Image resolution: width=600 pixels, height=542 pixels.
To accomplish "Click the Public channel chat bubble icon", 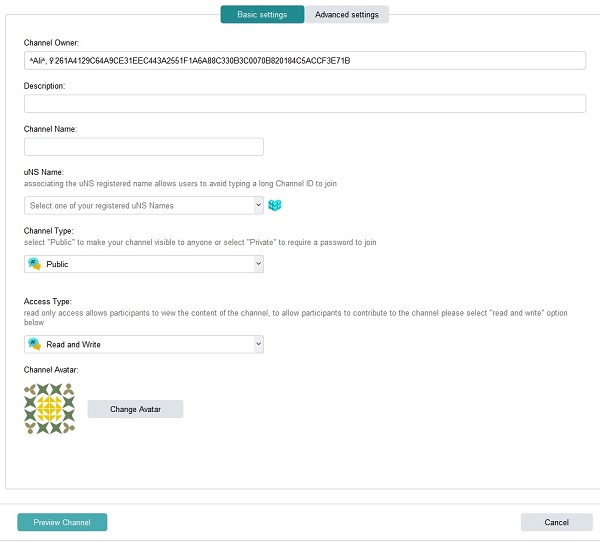I will (34, 264).
